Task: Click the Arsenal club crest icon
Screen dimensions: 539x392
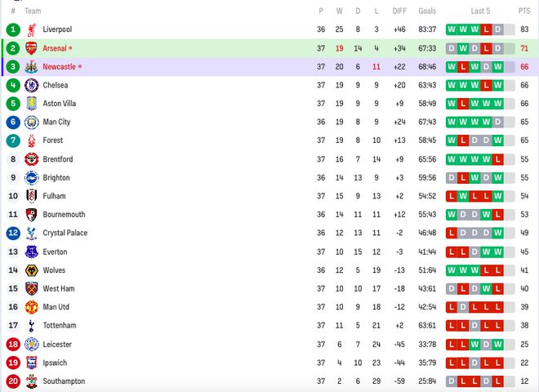Action: 32,48
